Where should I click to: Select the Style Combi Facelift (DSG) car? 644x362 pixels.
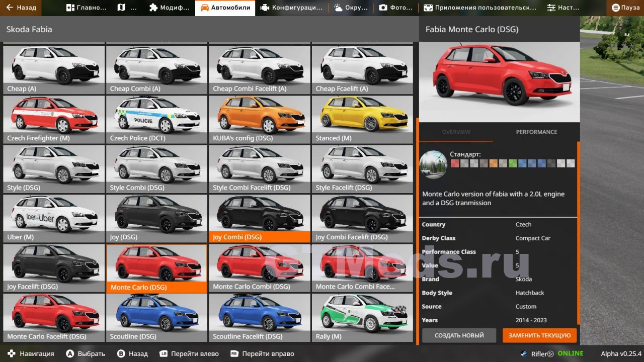click(x=260, y=169)
